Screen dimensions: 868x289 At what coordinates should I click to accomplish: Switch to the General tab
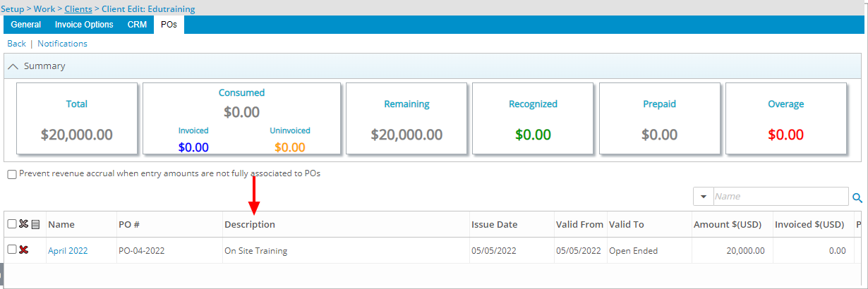coord(25,25)
